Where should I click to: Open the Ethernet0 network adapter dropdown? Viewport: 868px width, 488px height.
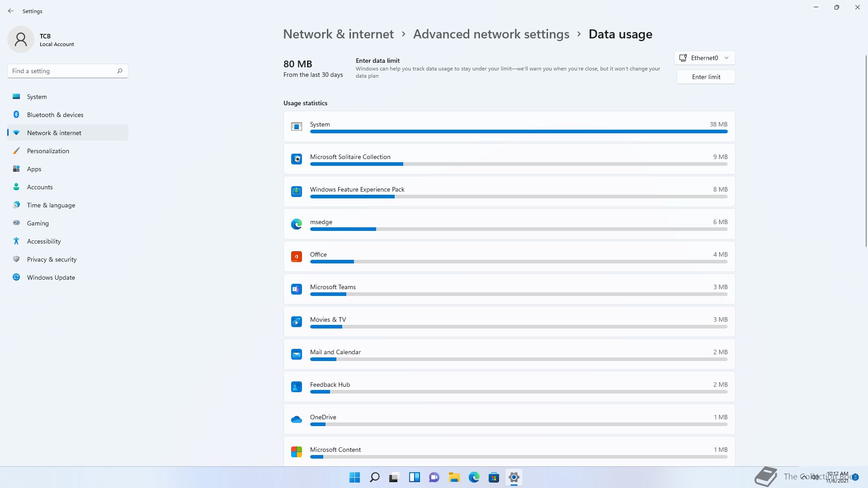pyautogui.click(x=705, y=58)
